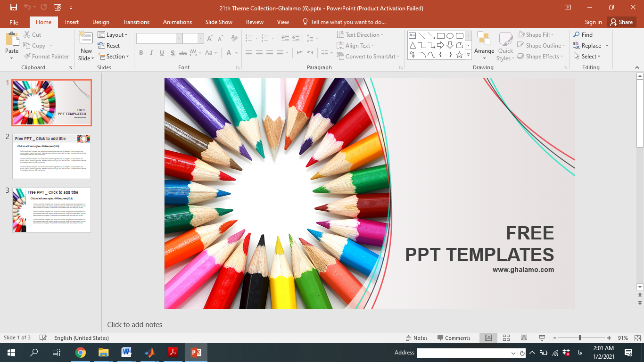Viewport: 644px width, 362px height.
Task: Open Reading View from status bar
Action: click(x=524, y=338)
